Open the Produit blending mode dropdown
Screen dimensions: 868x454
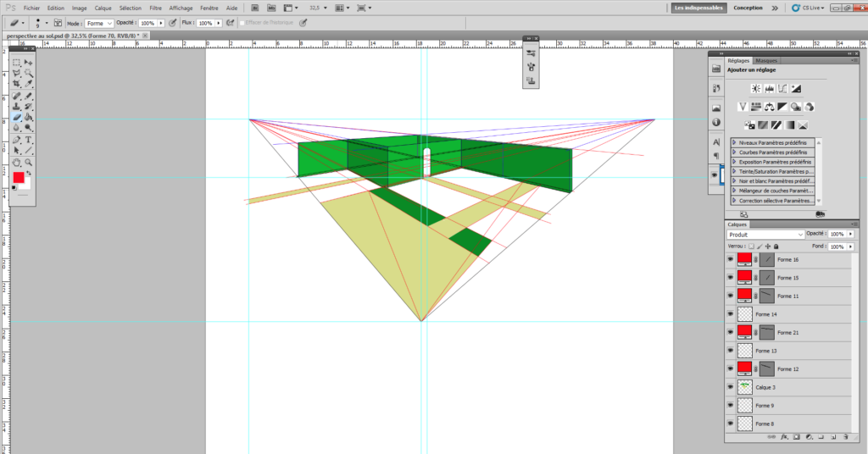tap(765, 235)
